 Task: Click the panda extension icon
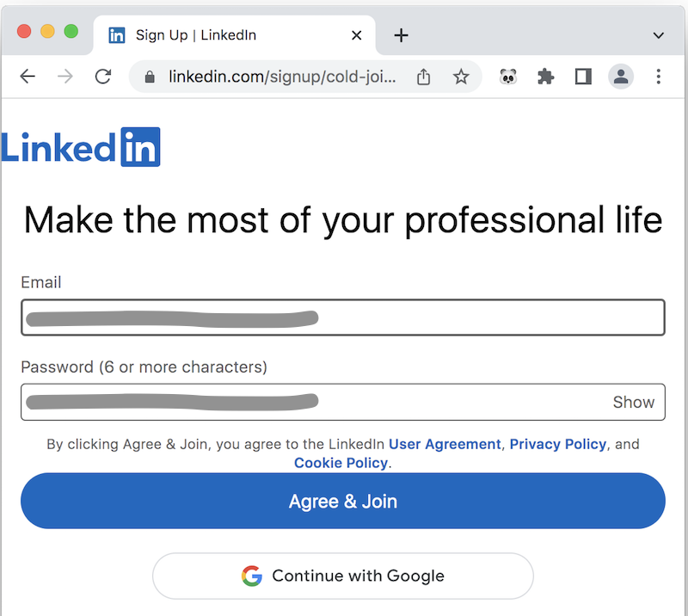[507, 77]
